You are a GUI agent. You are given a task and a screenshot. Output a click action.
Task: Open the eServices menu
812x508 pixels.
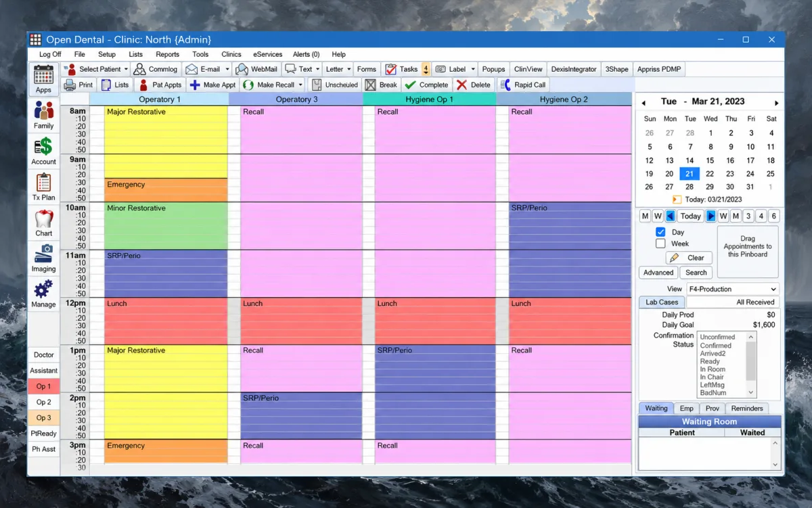click(x=268, y=54)
